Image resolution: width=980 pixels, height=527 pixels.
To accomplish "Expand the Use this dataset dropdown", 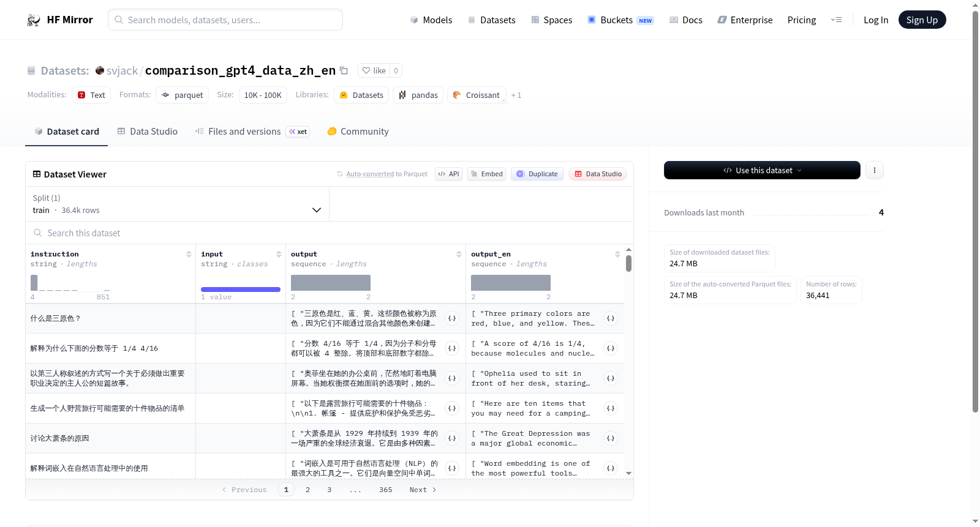I will 762,170.
